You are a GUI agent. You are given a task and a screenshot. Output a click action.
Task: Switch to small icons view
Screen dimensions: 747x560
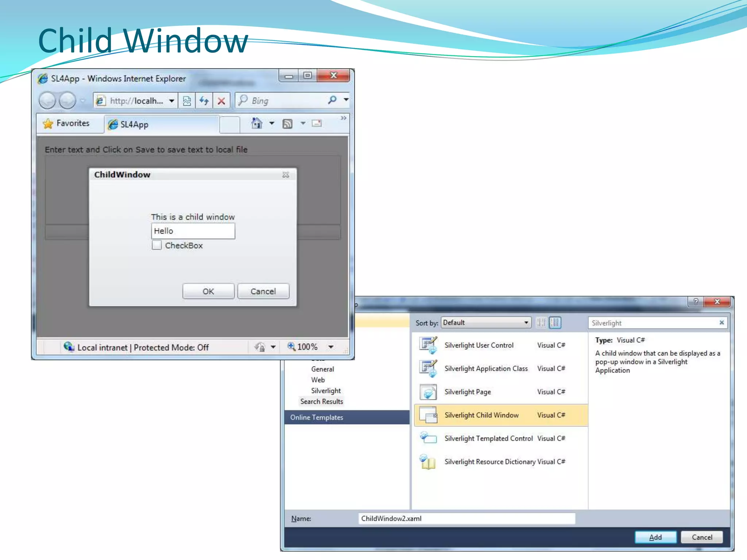(541, 323)
